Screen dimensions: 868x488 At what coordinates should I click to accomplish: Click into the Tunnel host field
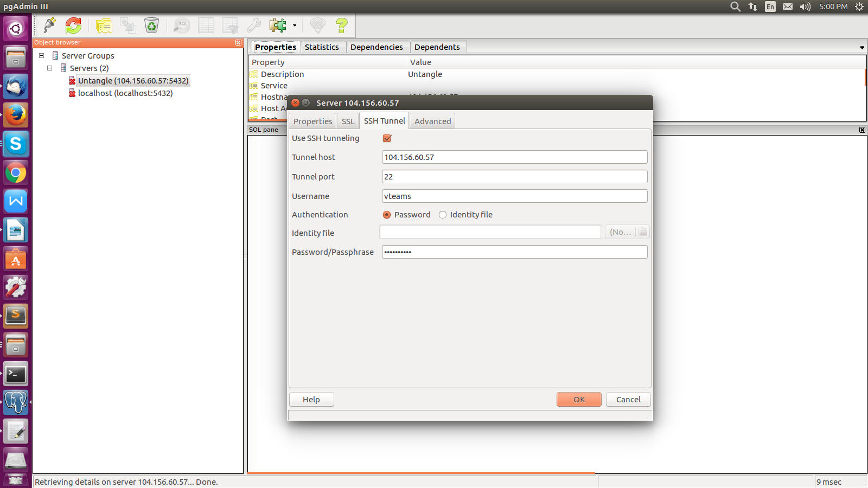(514, 157)
